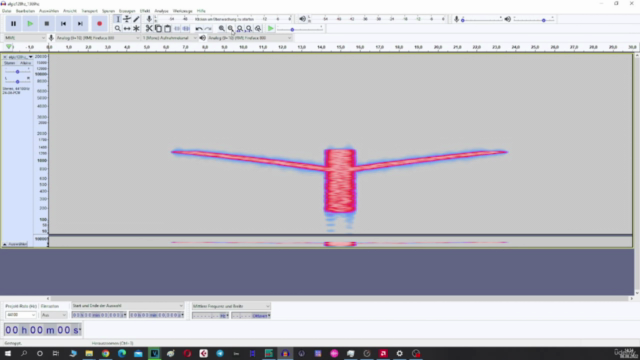Cut selection with the scissors icon
The width and height of the screenshot is (640, 360).
point(149,29)
